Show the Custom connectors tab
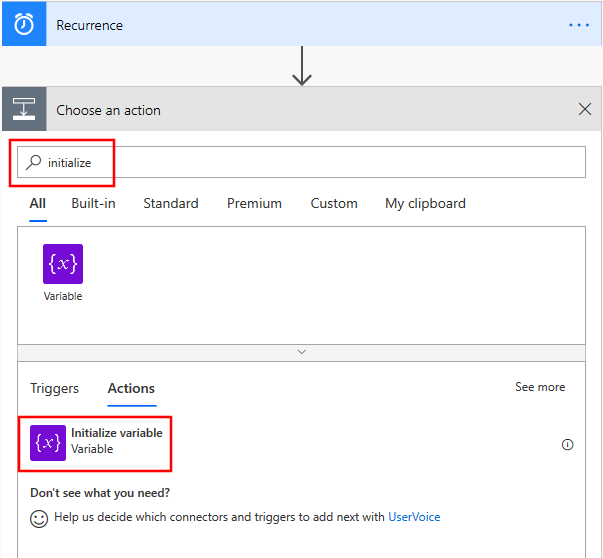The image size is (603, 558). (x=334, y=203)
